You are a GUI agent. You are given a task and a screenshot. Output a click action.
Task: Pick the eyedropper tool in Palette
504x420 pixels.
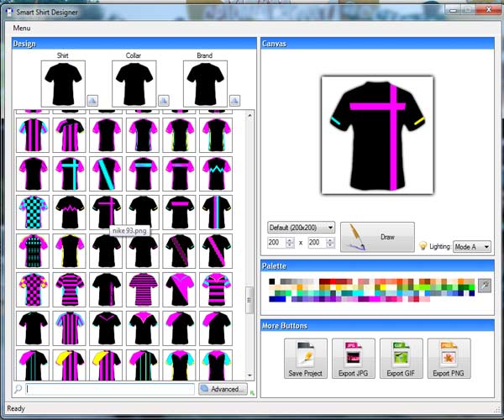pyautogui.click(x=485, y=286)
